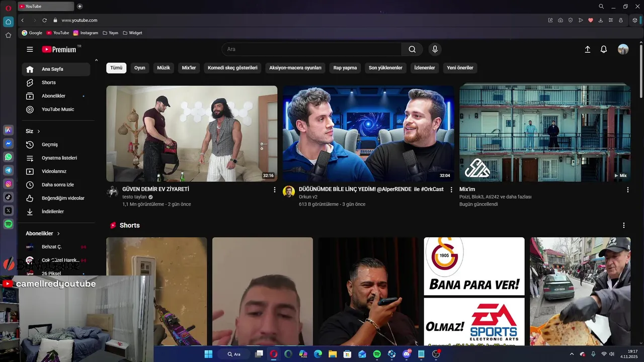
Task: Open Geçmiş history
Action: [x=56, y=145]
